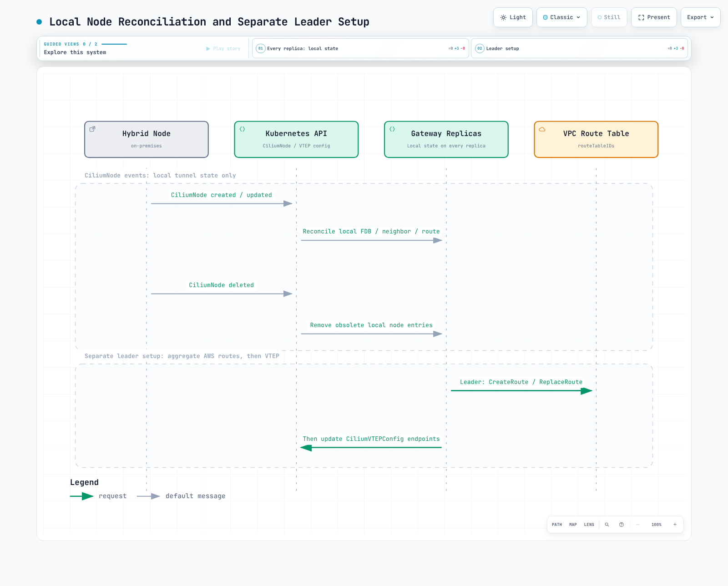Zoom out with the minus icon

click(638, 525)
